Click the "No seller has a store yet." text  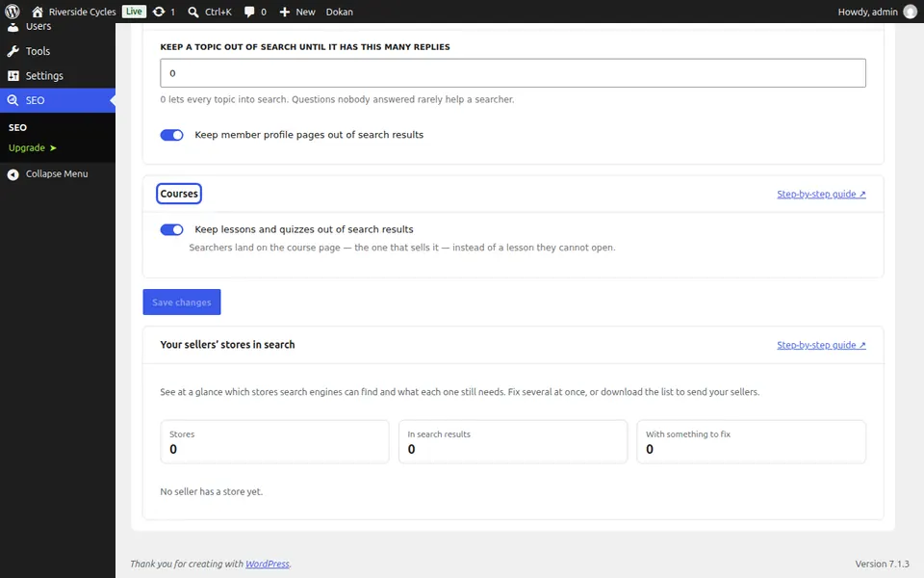[212, 492]
